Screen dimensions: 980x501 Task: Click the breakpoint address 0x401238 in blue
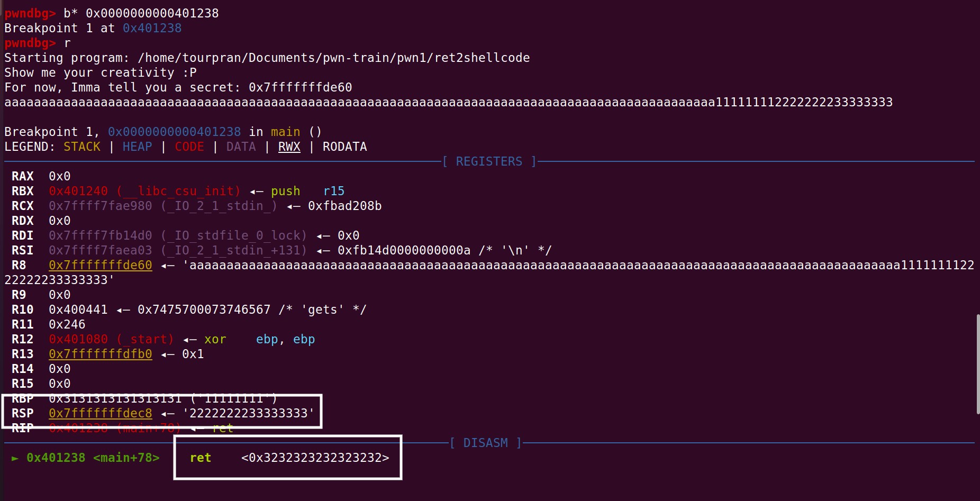[x=152, y=28]
